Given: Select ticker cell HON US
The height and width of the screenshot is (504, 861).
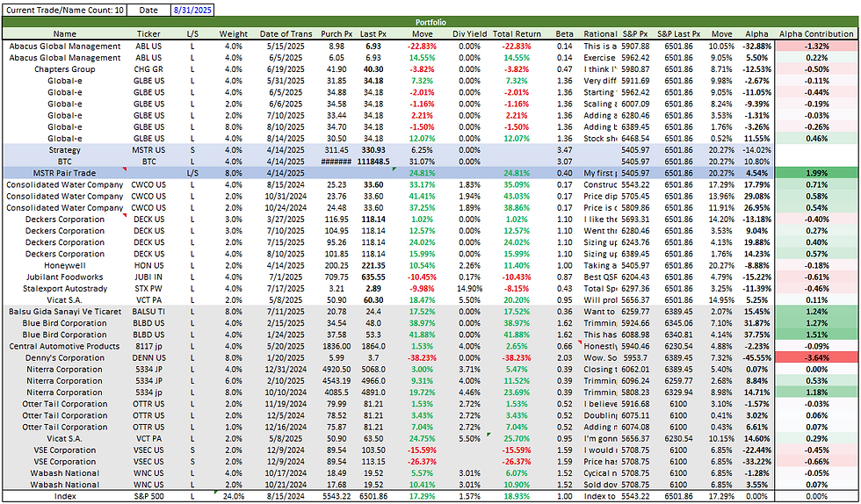Looking at the screenshot, I should [x=148, y=265].
